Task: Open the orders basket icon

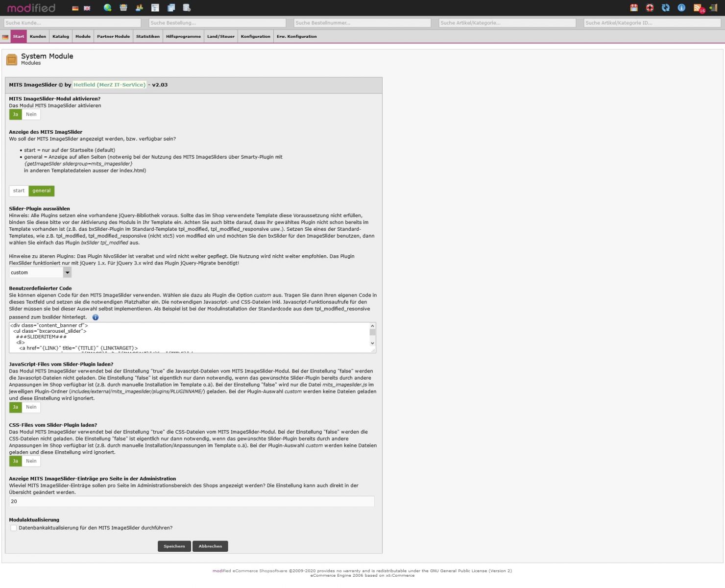Action: 123,8
